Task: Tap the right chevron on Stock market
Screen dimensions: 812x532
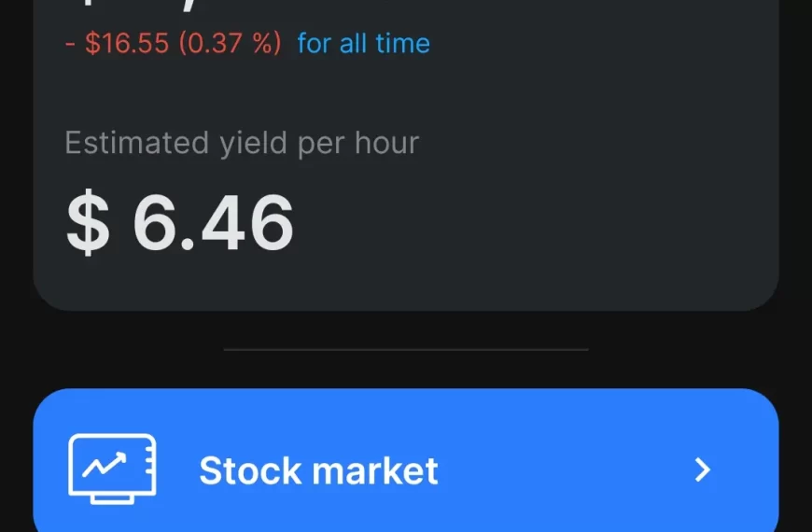Action: coord(703,470)
